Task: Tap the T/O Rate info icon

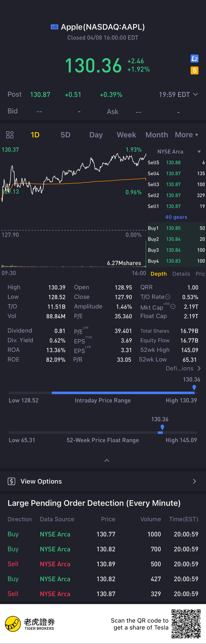Action: (168, 297)
